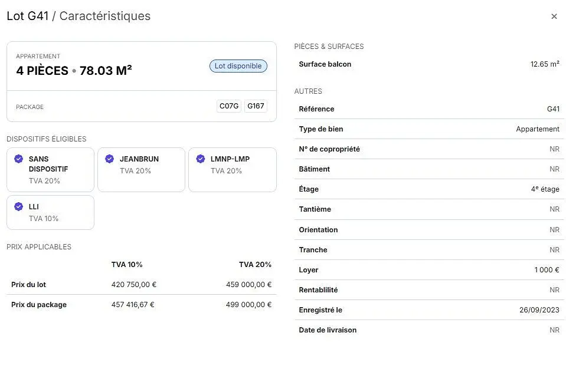The width and height of the screenshot is (566, 392).
Task: Select the Type de bien value Appartement
Action: coord(538,129)
